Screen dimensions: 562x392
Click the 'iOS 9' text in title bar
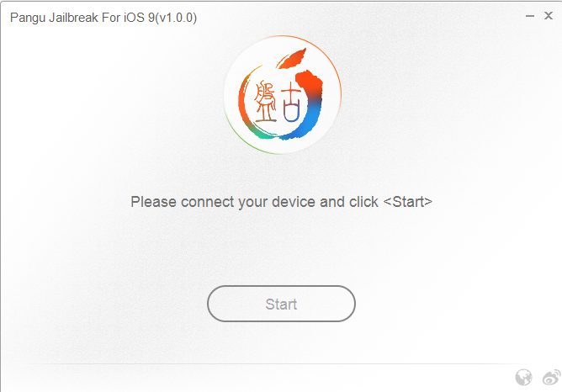(139, 17)
